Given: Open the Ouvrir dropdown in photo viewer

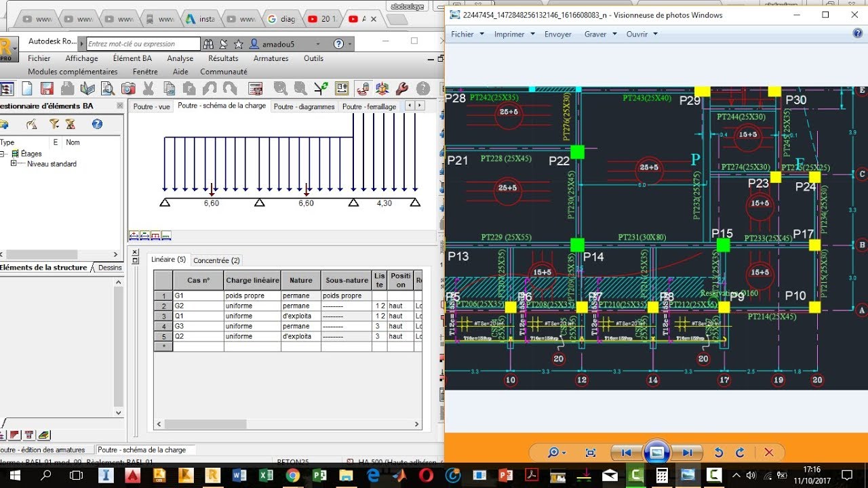Looking at the screenshot, I should pos(641,34).
